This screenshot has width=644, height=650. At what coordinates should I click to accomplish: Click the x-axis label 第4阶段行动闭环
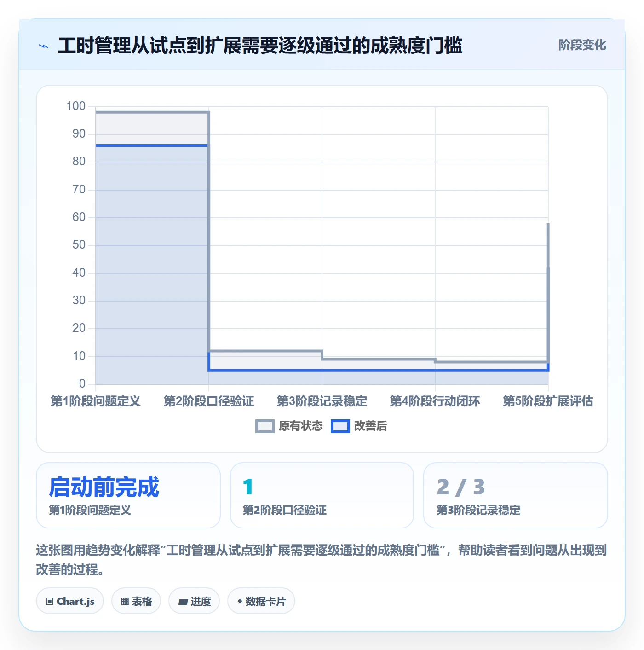click(435, 401)
